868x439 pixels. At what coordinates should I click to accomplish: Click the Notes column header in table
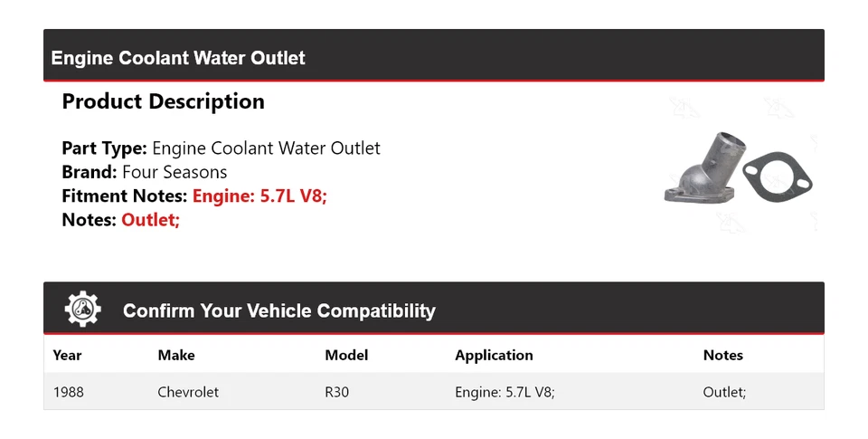[722, 355]
